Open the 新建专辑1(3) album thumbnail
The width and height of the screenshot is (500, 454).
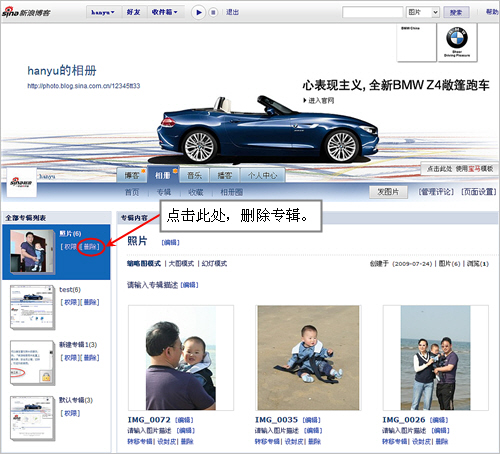pyautogui.click(x=32, y=363)
